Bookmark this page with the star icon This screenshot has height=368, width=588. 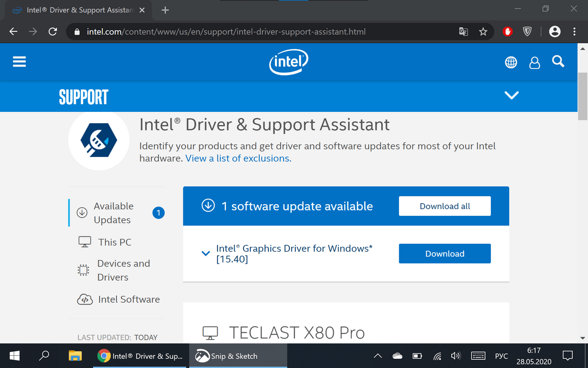483,32
